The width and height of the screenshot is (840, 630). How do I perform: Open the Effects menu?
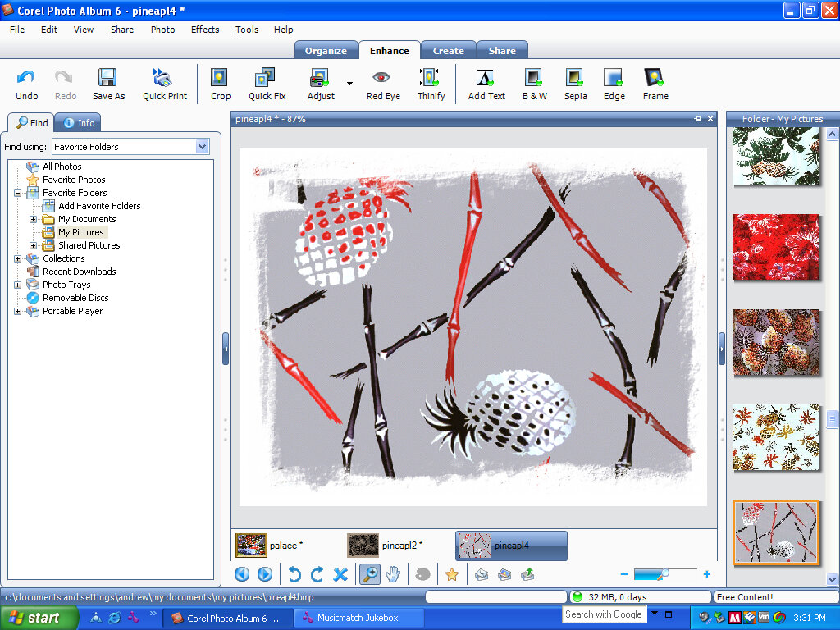205,30
